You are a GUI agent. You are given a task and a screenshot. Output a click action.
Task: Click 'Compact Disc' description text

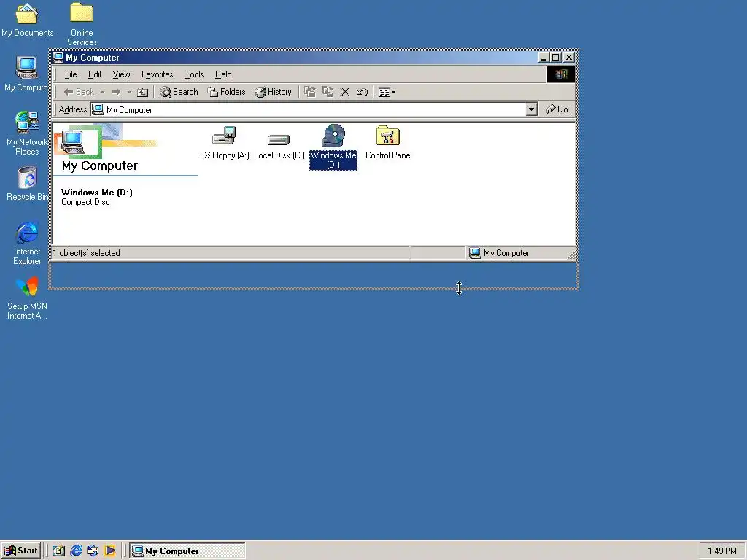click(85, 202)
